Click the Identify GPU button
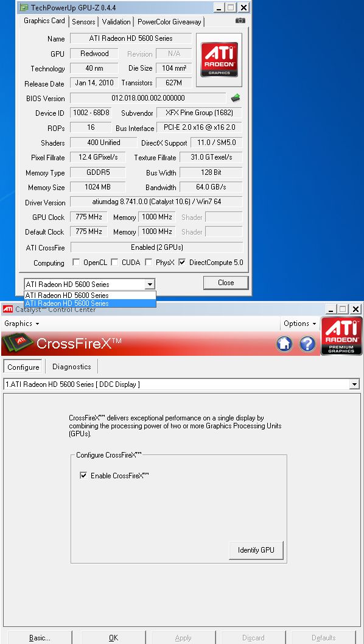 coord(256,550)
